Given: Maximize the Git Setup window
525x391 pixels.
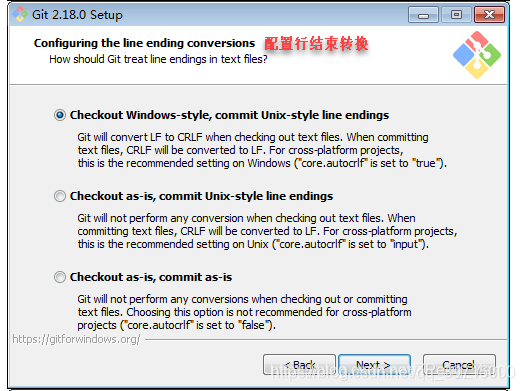Looking at the screenshot, I should [x=456, y=15].
